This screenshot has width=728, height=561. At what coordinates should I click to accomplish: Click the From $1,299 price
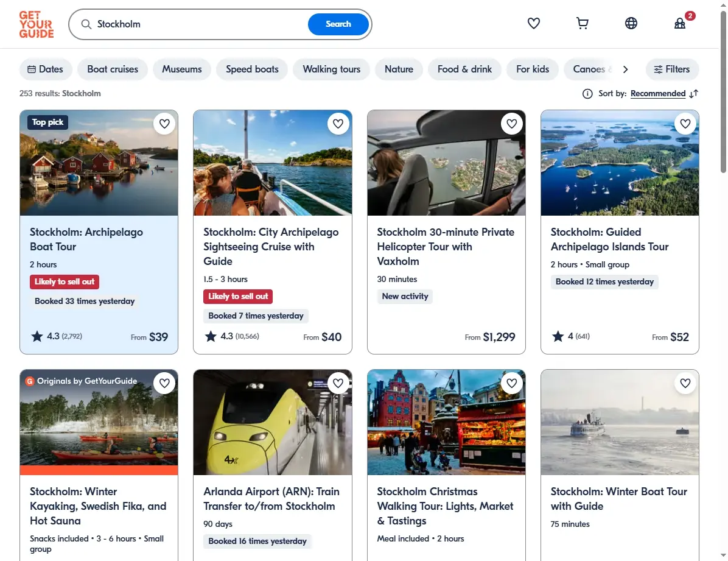[490, 337]
